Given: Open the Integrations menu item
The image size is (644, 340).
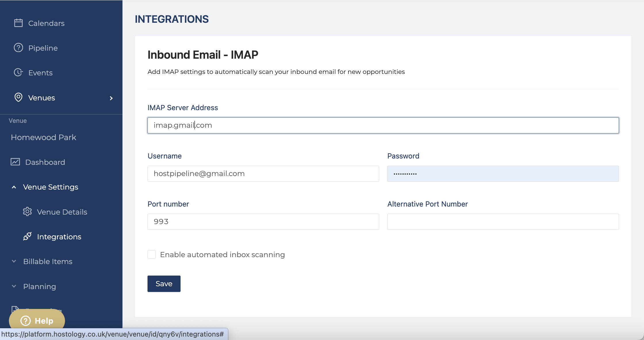Looking at the screenshot, I should click(x=59, y=237).
